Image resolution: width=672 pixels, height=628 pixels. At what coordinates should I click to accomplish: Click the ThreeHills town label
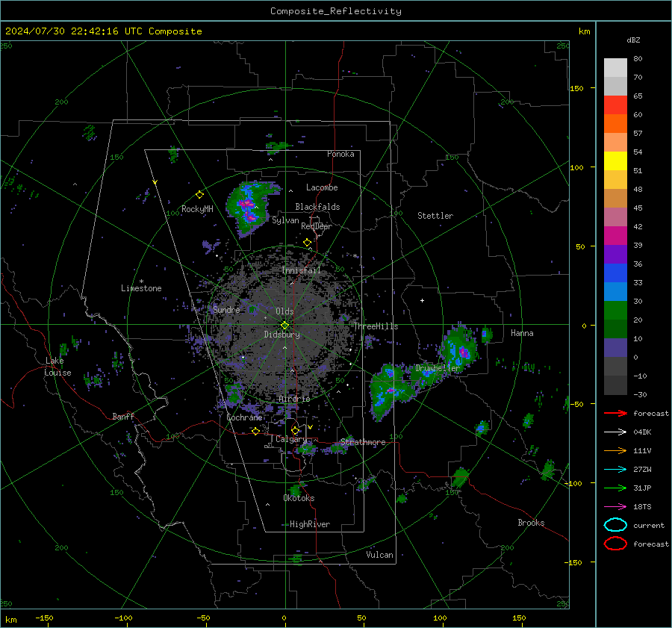376,326
